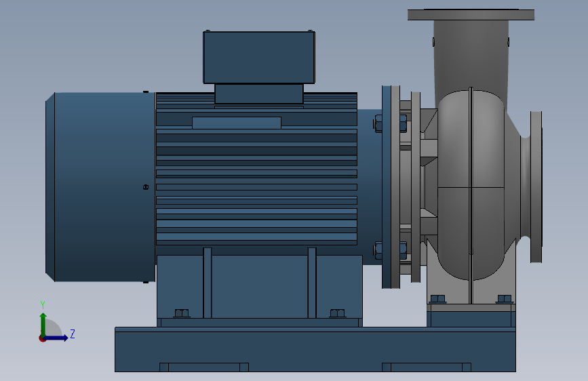Screen dimensions: 588x381
Task: Select the upper flange coupling bolt
Action: coord(390,124)
